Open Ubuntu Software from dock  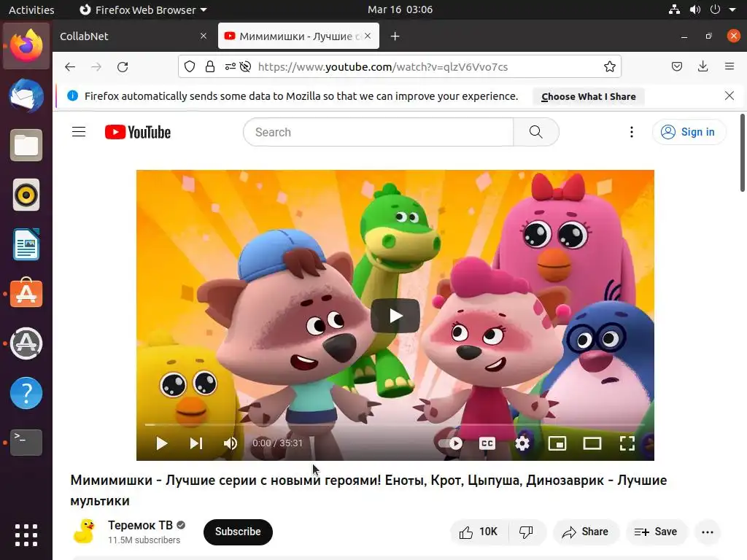click(x=26, y=294)
